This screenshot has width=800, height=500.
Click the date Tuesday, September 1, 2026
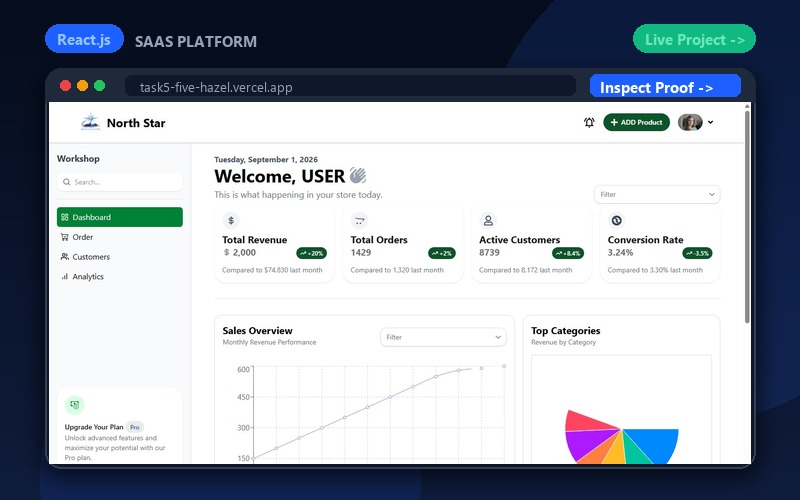pos(266,160)
